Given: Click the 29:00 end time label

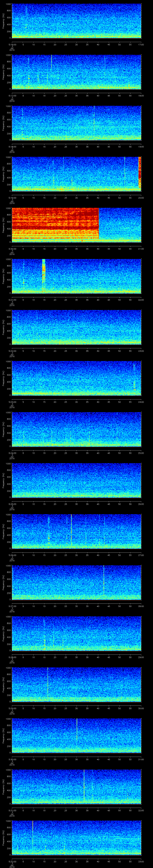Looking at the screenshot, I should tap(141, 657).
